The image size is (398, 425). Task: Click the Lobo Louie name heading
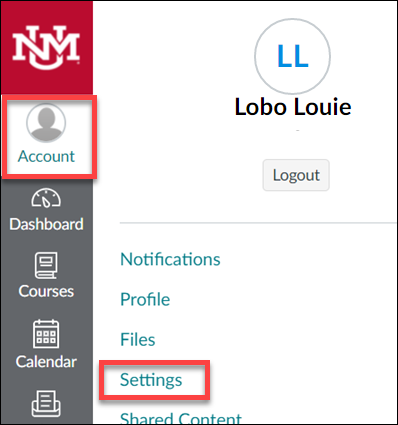[x=293, y=107]
